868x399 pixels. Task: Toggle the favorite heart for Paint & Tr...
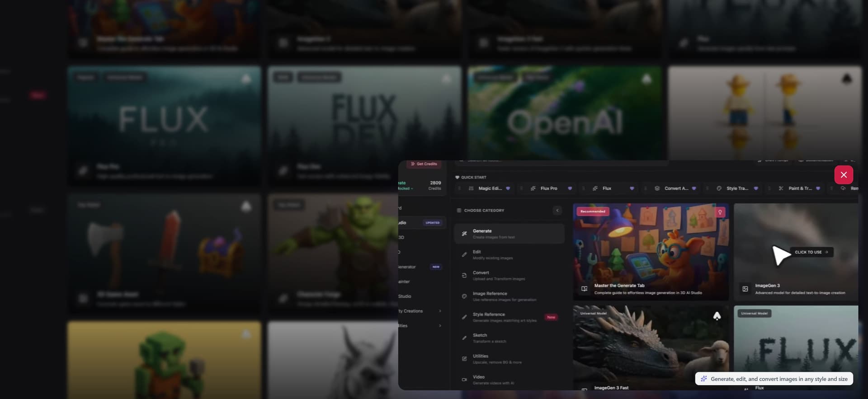[817, 188]
